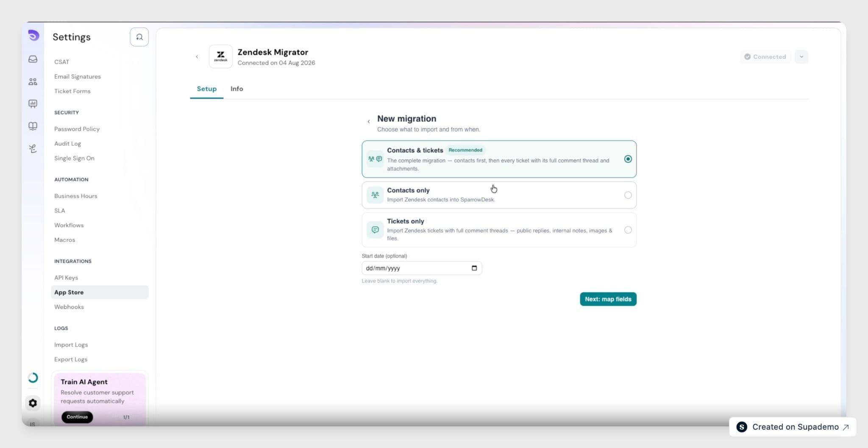This screenshot has width=868, height=448.
Task: Open the Created on Supademo link
Action: pos(793,427)
